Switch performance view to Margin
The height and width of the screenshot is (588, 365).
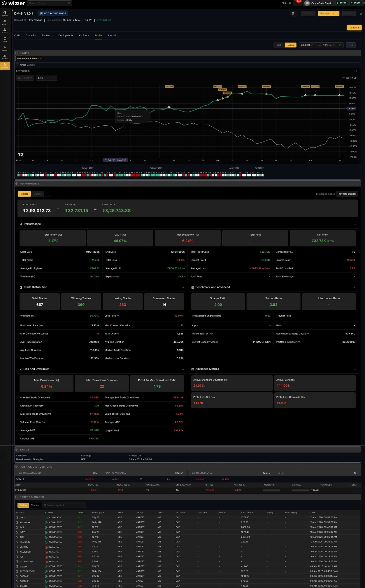(37, 194)
